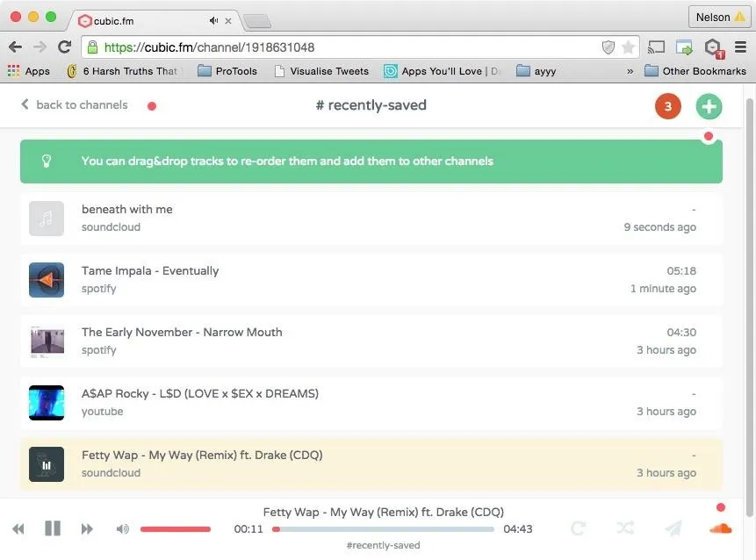Seek within the track progress bar
756x560 pixels.
[x=384, y=529]
